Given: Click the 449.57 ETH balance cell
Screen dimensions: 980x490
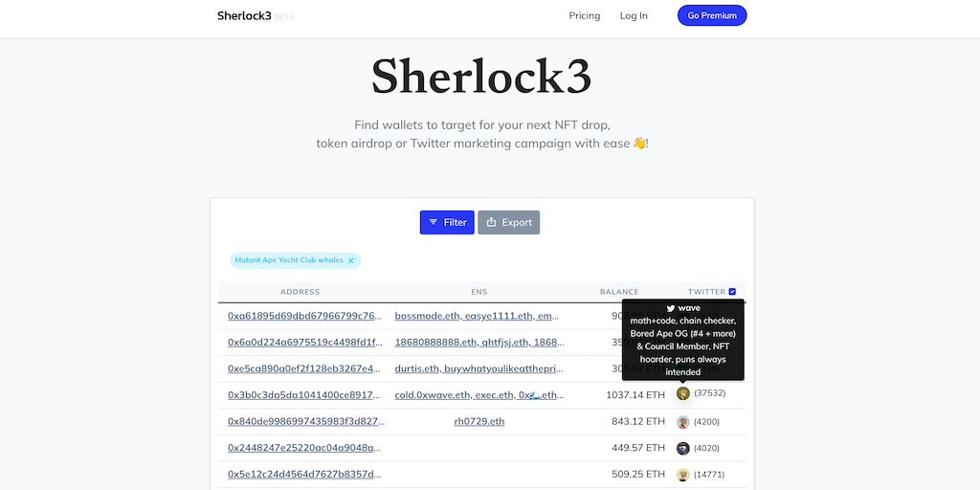Looking at the screenshot, I should 638,448.
